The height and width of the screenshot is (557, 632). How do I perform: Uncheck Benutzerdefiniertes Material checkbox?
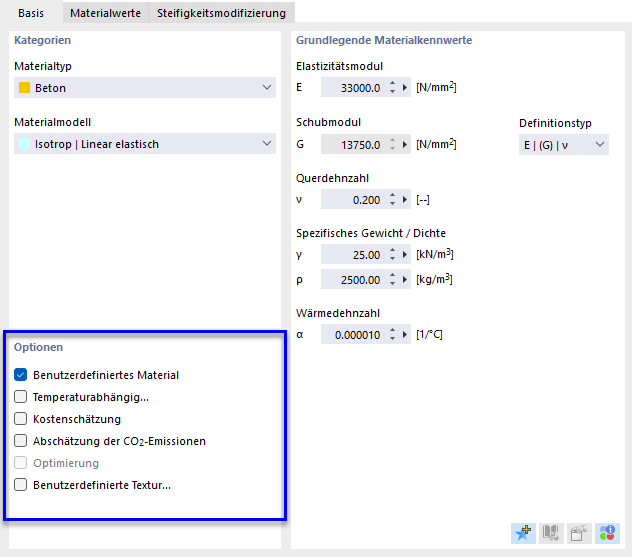coord(21,375)
